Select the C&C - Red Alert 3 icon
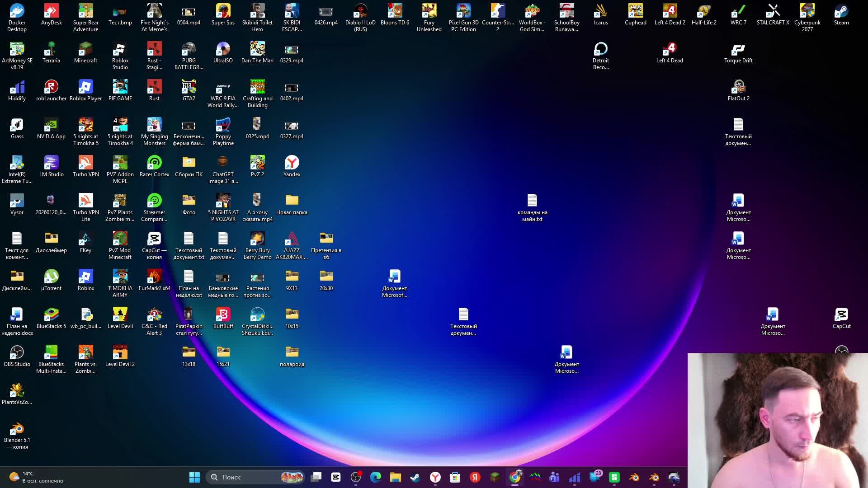 point(154,321)
